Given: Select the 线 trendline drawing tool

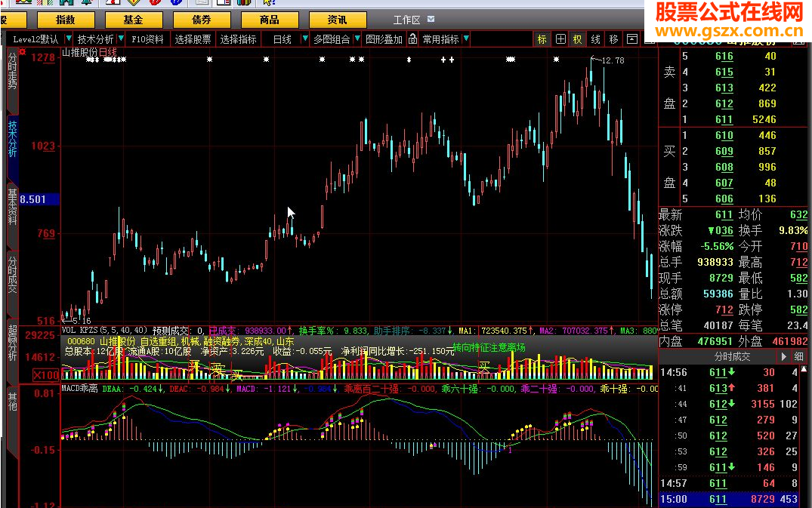Looking at the screenshot, I should (x=594, y=38).
